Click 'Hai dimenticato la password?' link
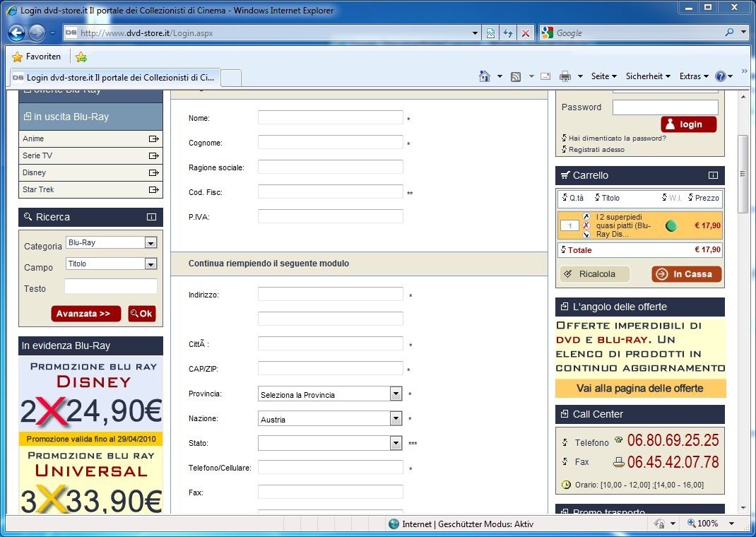This screenshot has width=756, height=537. 617,138
